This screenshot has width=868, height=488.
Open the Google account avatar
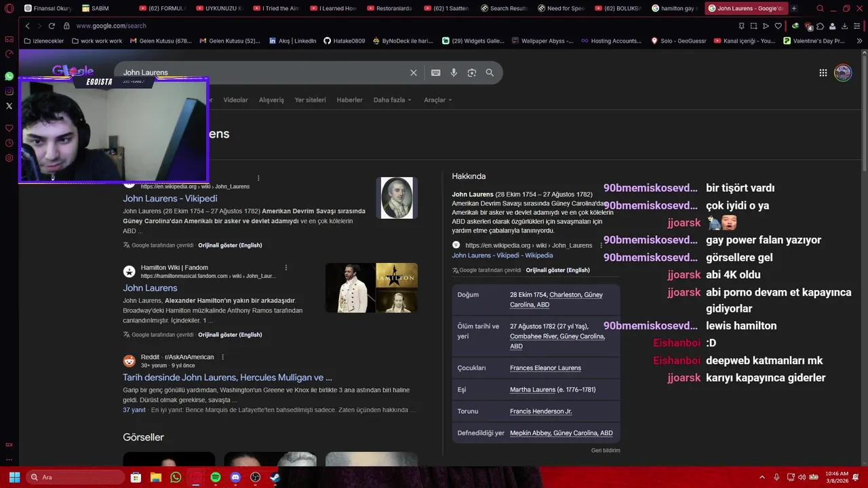pos(843,73)
